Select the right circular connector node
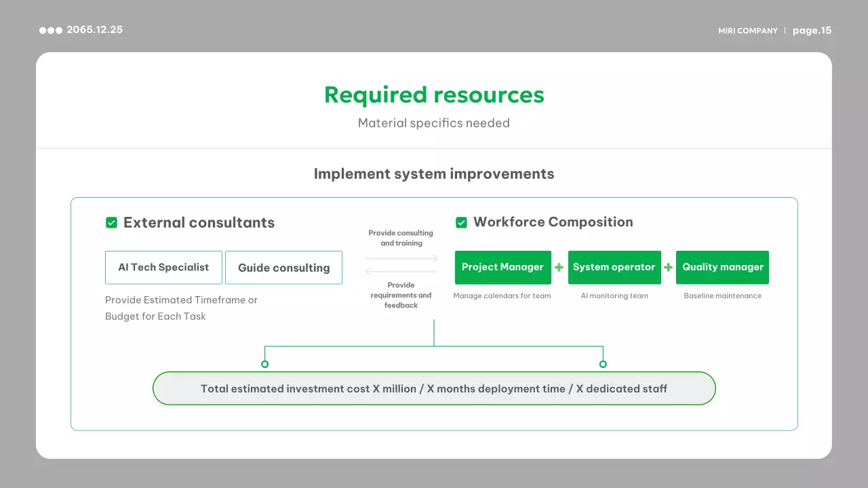The height and width of the screenshot is (488, 868). tap(603, 364)
